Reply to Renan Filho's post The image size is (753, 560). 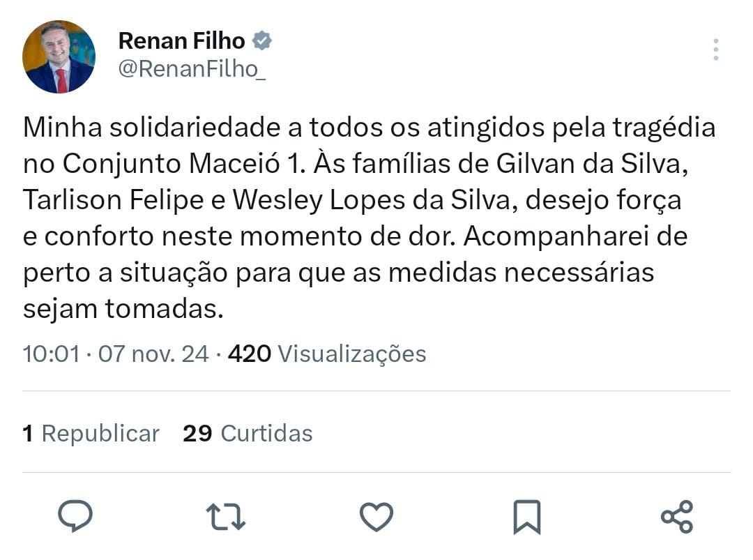(x=75, y=517)
